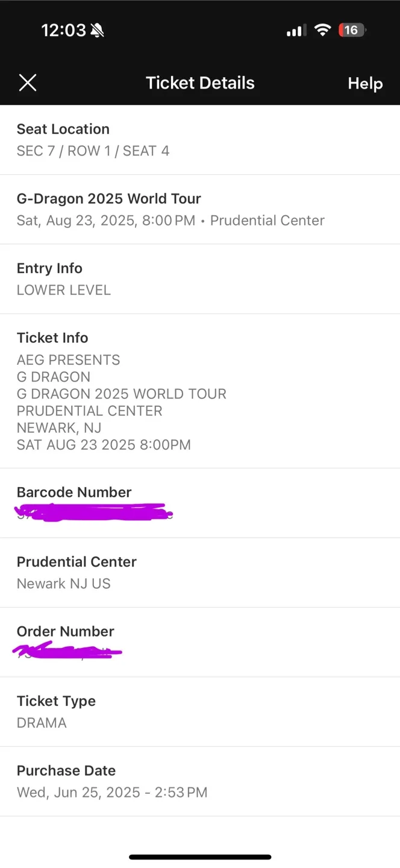400x868 pixels.
Task: Tap the Entry Info LOWER LEVEL row
Action: 200,279
